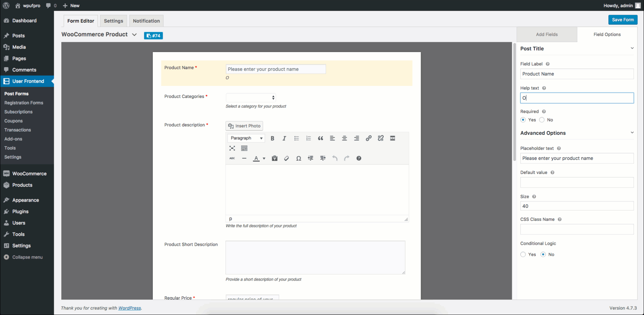Insert a numbered list
644x315 pixels.
[308, 138]
